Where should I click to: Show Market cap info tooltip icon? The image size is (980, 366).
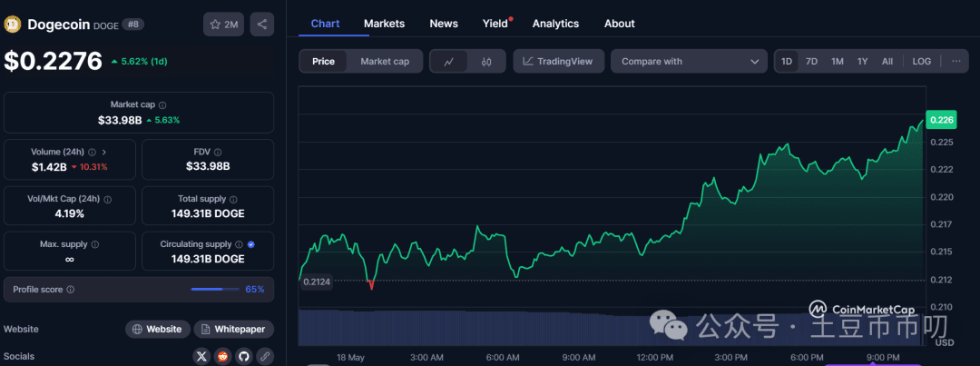162,105
